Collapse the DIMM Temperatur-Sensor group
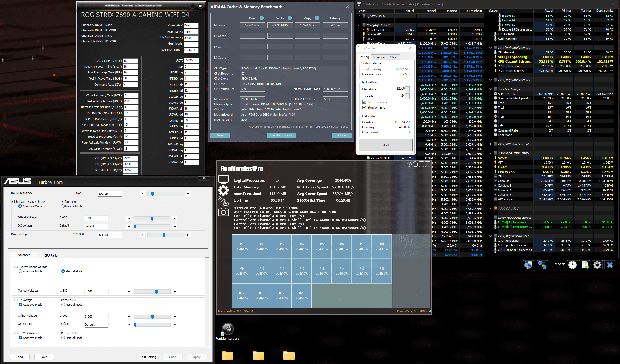This screenshot has height=364, width=620. coord(491,218)
